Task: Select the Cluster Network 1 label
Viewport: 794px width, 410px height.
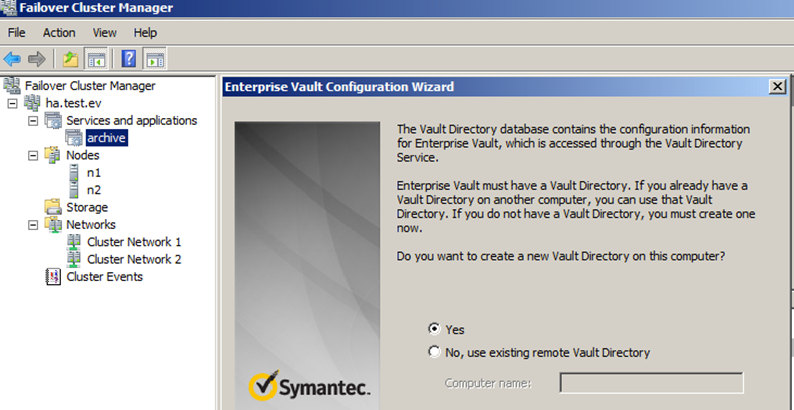Action: [x=134, y=242]
